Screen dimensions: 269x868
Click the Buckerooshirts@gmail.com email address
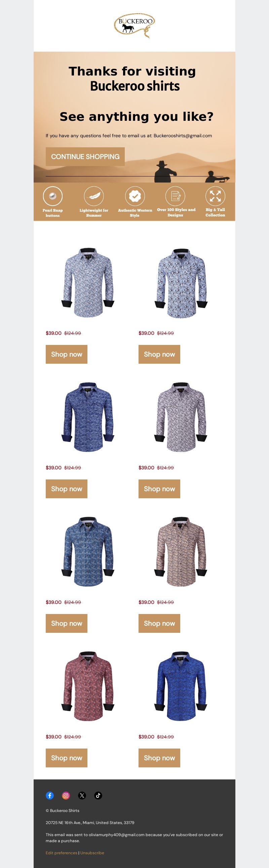[x=183, y=136]
